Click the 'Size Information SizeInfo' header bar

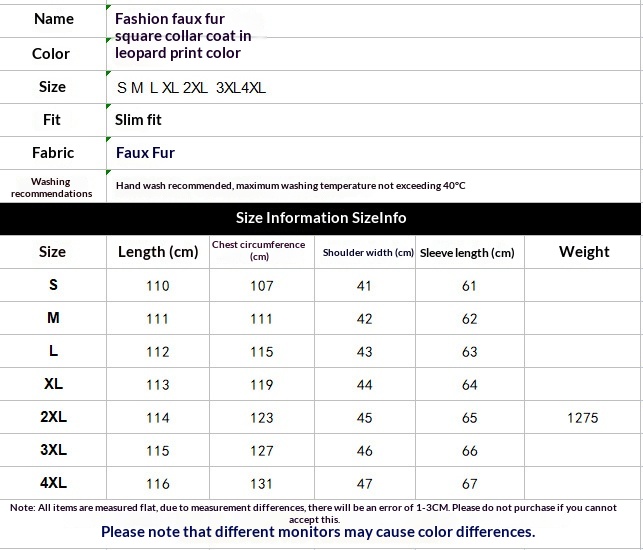click(321, 218)
